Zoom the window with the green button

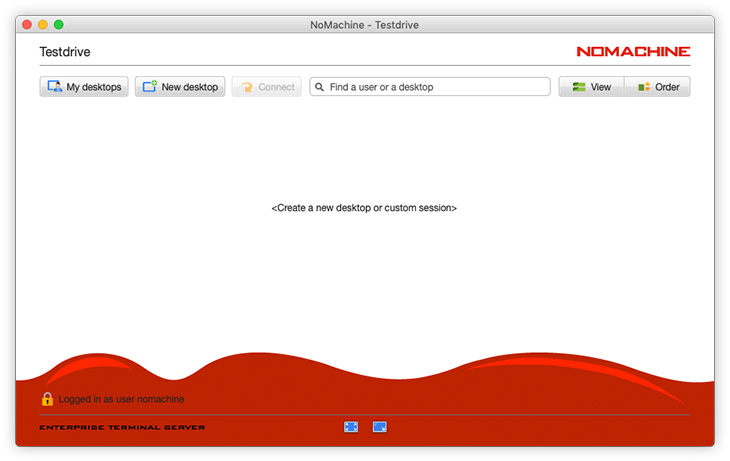click(59, 24)
